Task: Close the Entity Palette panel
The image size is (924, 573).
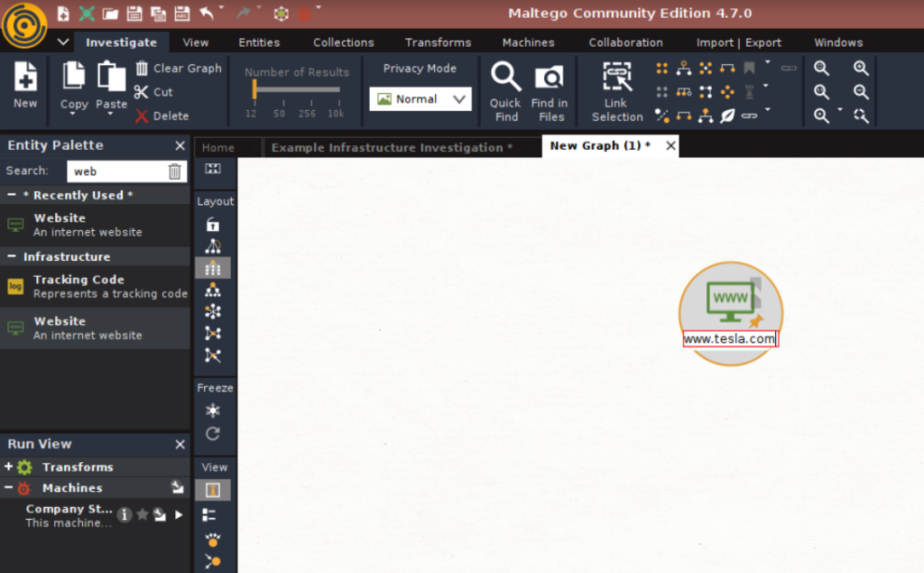Action: point(180,145)
